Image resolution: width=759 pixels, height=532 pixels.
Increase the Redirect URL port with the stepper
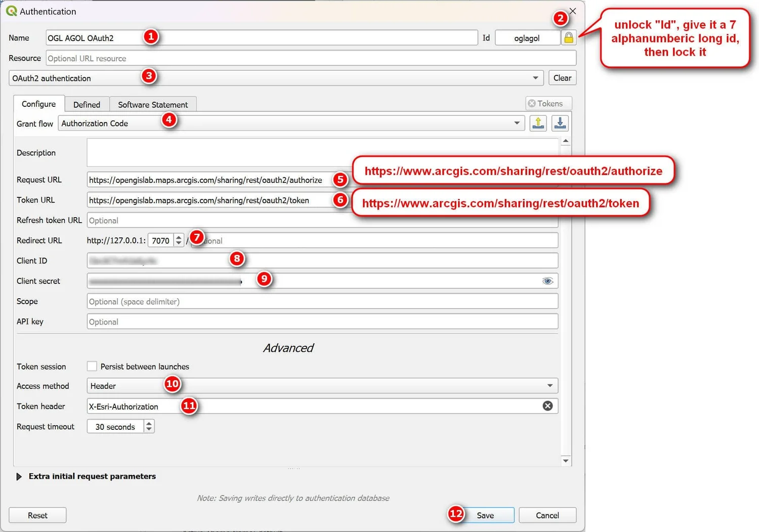(x=178, y=237)
